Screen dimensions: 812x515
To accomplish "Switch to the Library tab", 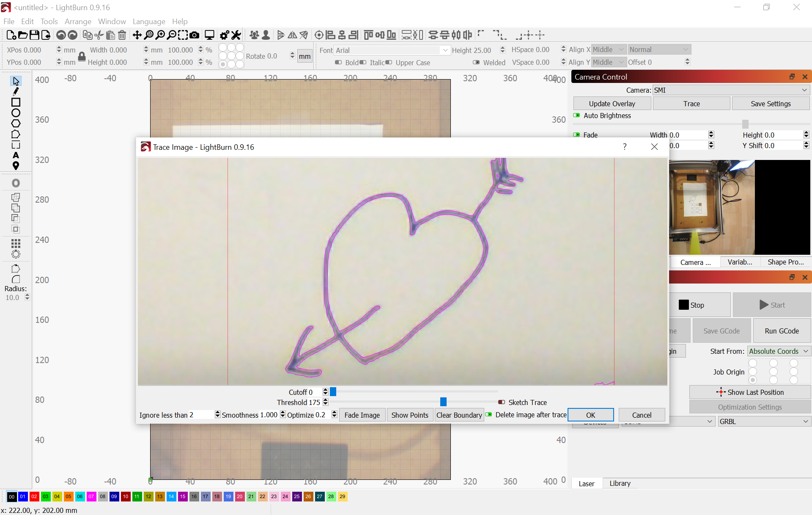I will coord(619,483).
